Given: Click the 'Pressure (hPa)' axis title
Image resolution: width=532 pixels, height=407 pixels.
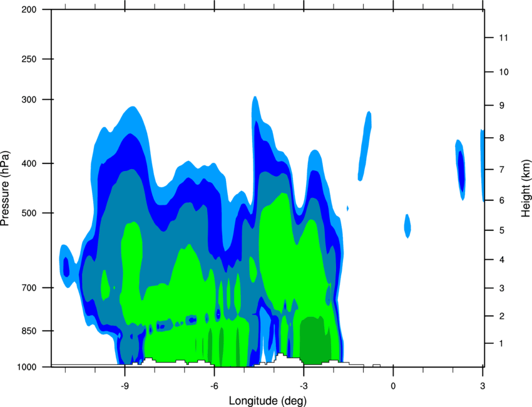Looking at the screenshot, I should [x=5, y=188].
